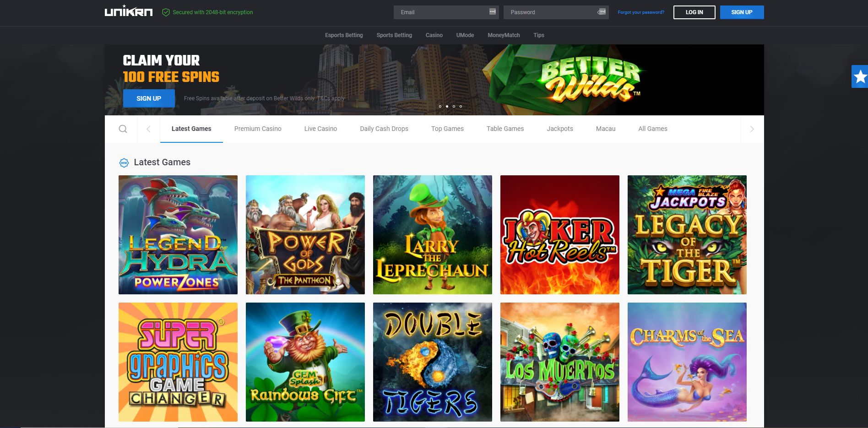Open Super Graphics Game Changer game
This screenshot has height=428, width=868.
tap(178, 362)
